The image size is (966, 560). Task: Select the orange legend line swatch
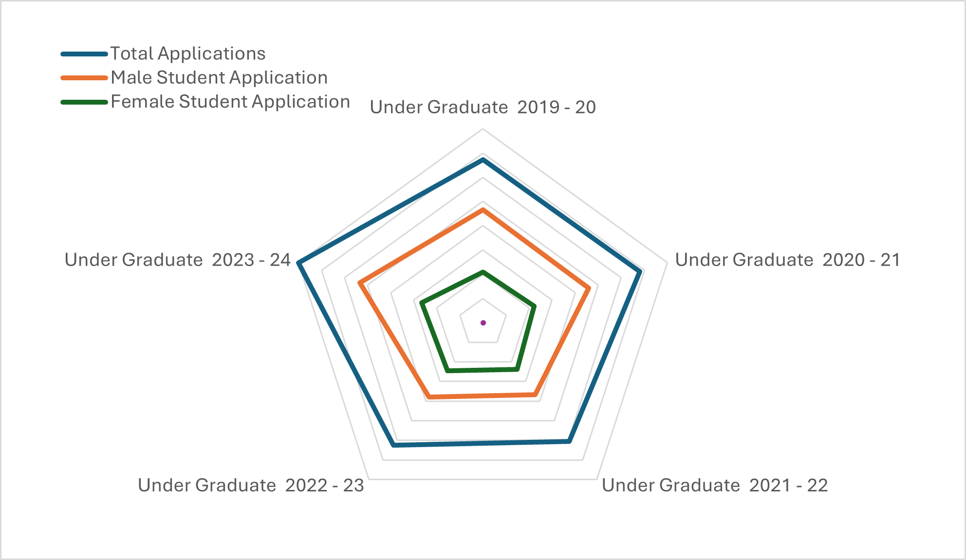pyautogui.click(x=84, y=78)
